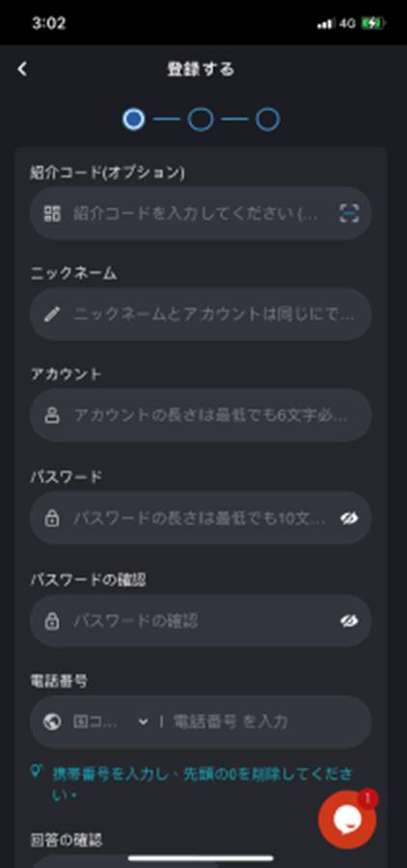Tap the lock icon in password confirmation field
This screenshot has width=407, height=868.
[52, 620]
